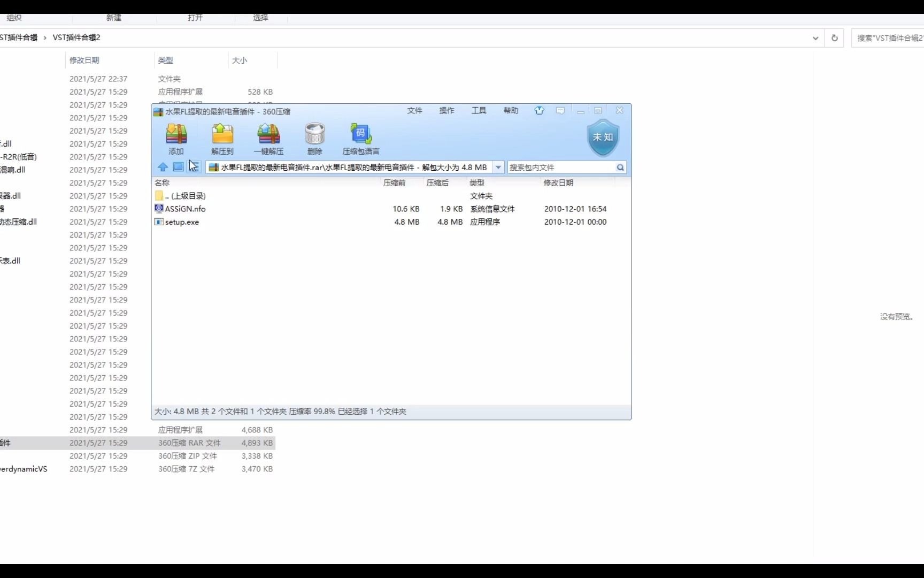Sort archive list by 名称 column

(162, 183)
